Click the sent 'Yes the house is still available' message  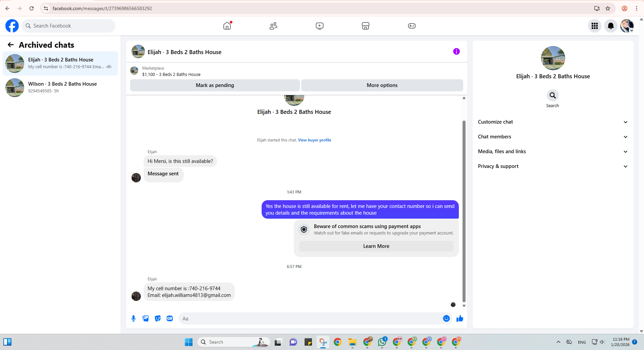[360, 210]
